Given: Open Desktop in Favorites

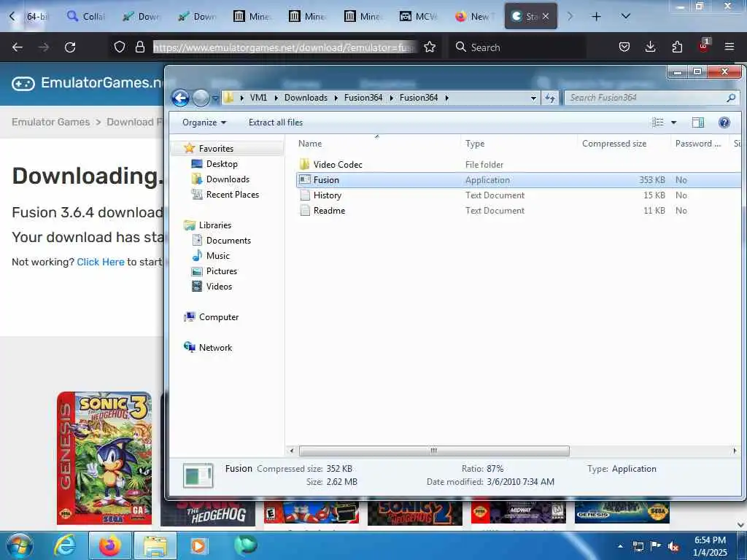Looking at the screenshot, I should pyautogui.click(x=222, y=164).
